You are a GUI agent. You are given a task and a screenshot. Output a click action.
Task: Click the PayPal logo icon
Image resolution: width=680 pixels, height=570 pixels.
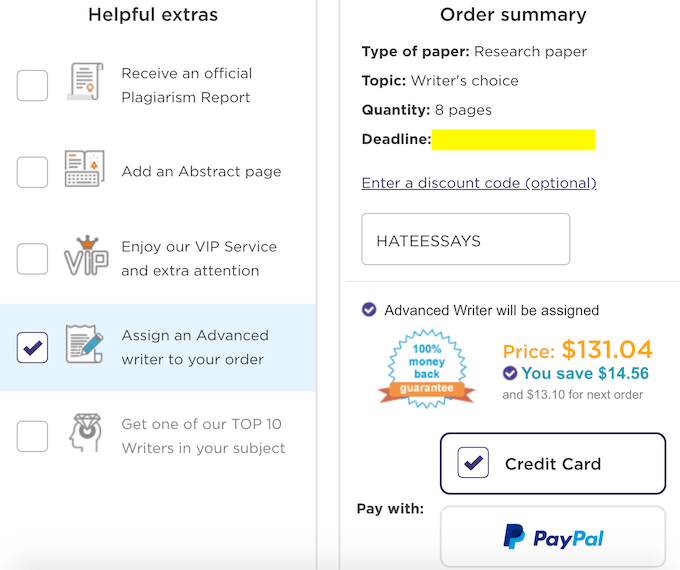(515, 537)
